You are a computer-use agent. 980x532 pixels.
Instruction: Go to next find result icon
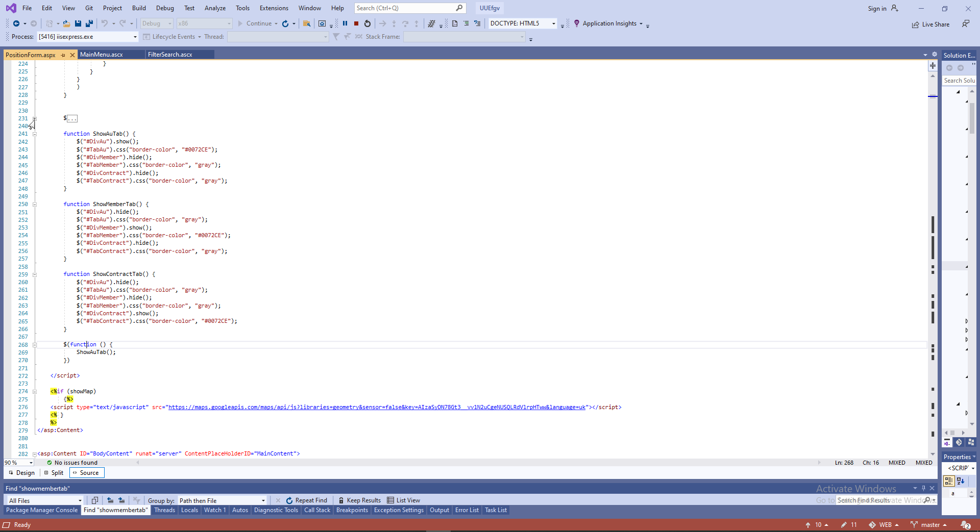coord(121,500)
